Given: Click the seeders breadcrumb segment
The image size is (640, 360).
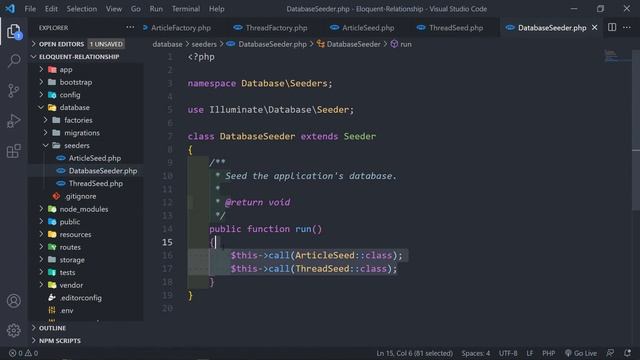Looking at the screenshot, I should coord(204,44).
